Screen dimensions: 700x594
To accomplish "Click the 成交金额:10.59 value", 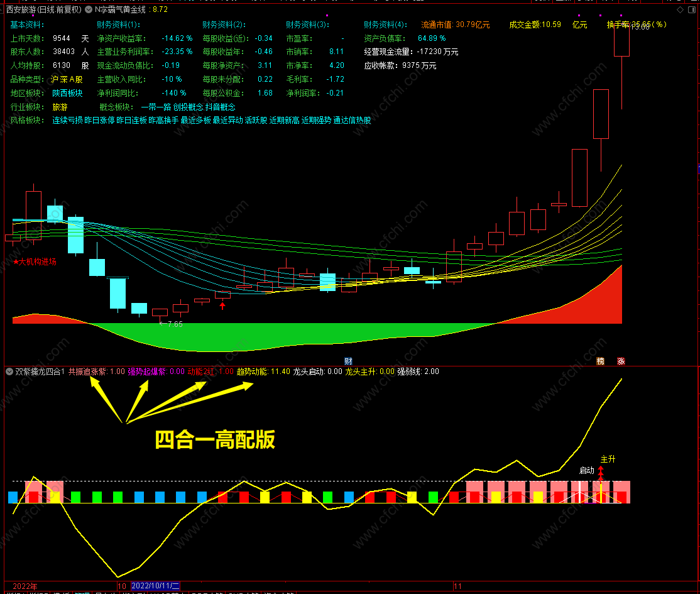I will click(x=535, y=25).
